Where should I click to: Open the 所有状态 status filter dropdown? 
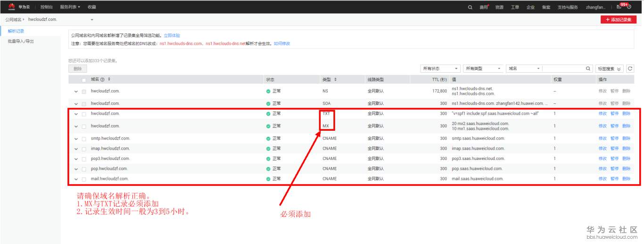[x=440, y=68]
